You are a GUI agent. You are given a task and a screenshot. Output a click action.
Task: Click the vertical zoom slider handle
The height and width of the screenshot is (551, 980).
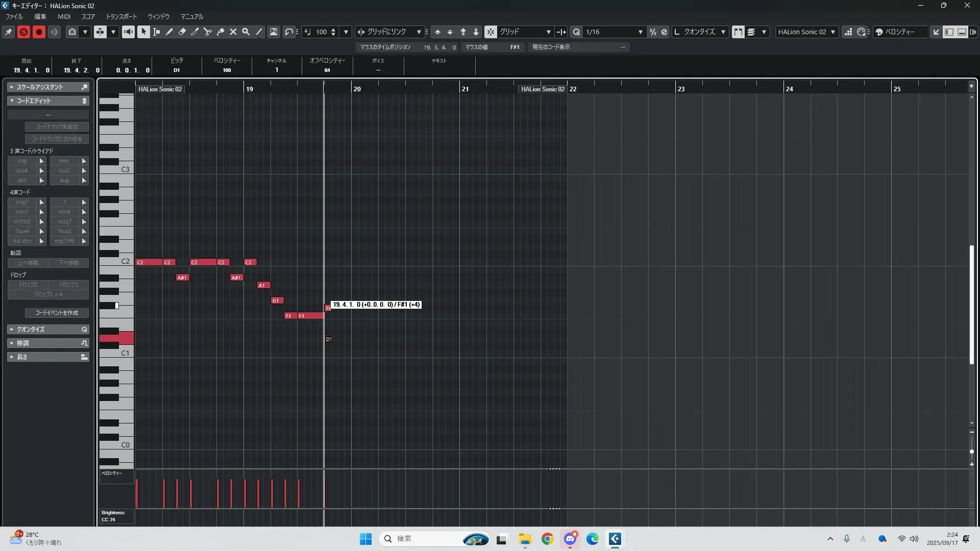(x=971, y=452)
